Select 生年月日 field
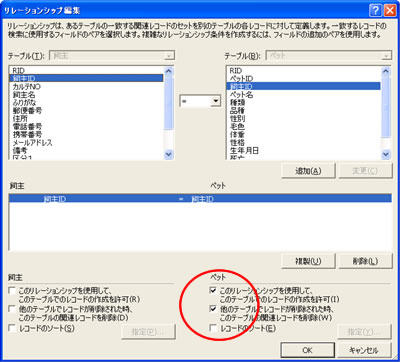Image resolution: width=400 pixels, height=362 pixels. (304, 151)
